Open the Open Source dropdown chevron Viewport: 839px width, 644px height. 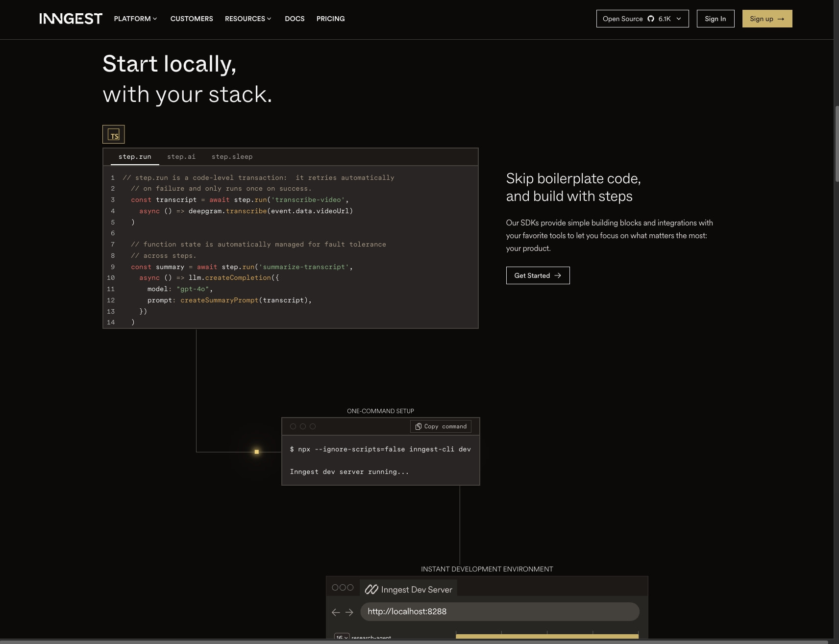(679, 19)
